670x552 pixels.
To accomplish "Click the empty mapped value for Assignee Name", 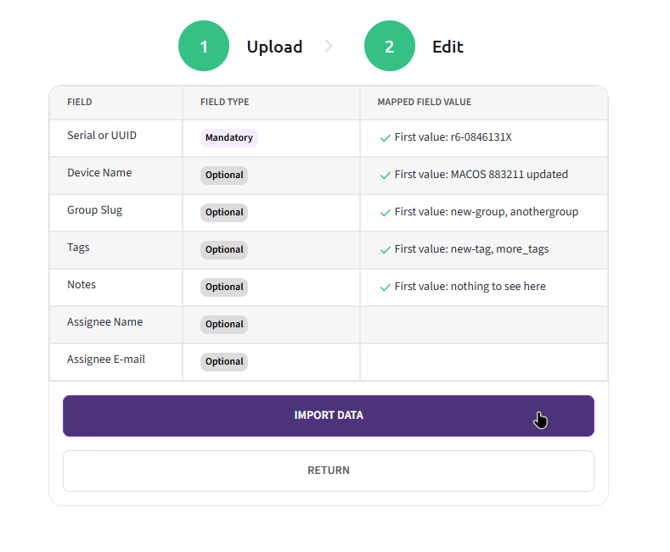I will [x=483, y=324].
